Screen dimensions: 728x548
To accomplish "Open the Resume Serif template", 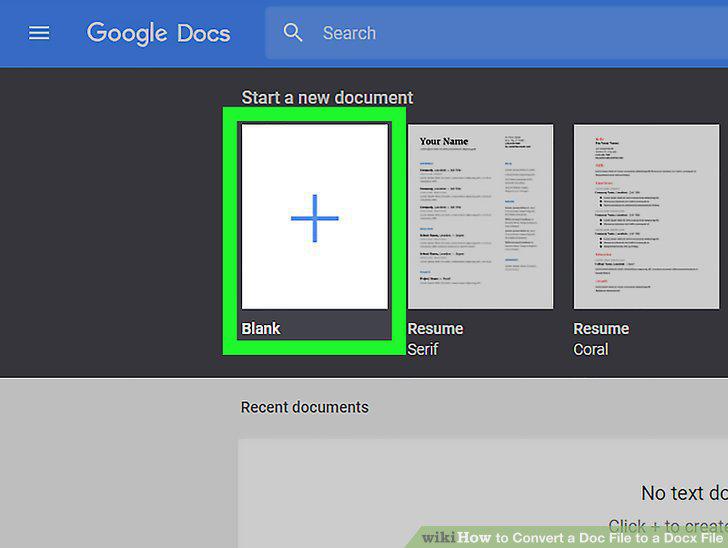I will pos(481,216).
